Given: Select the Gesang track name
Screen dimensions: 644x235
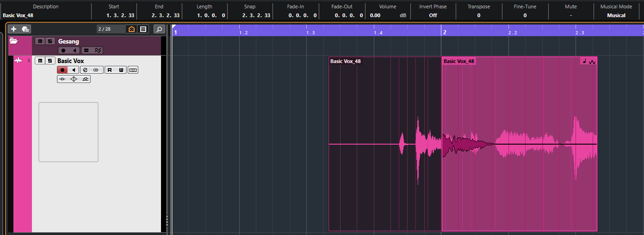Looking at the screenshot, I should pos(68,42).
